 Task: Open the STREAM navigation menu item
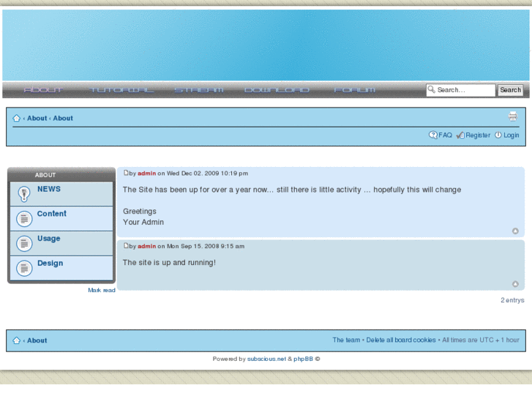coord(199,90)
